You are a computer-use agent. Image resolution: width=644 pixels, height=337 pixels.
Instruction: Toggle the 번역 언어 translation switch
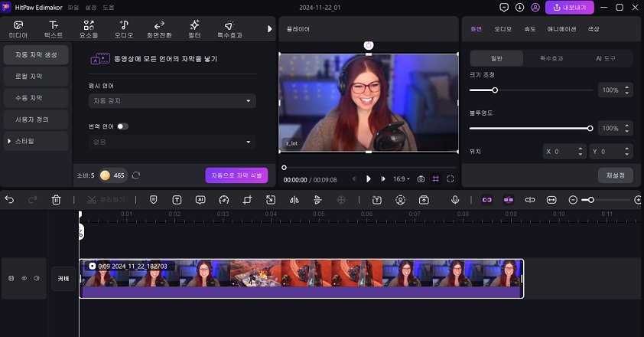[x=122, y=126]
